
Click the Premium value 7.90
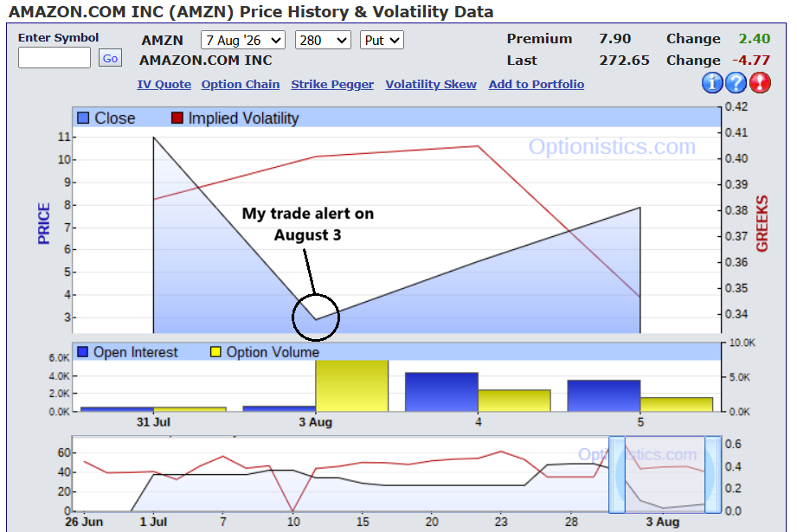(x=614, y=39)
